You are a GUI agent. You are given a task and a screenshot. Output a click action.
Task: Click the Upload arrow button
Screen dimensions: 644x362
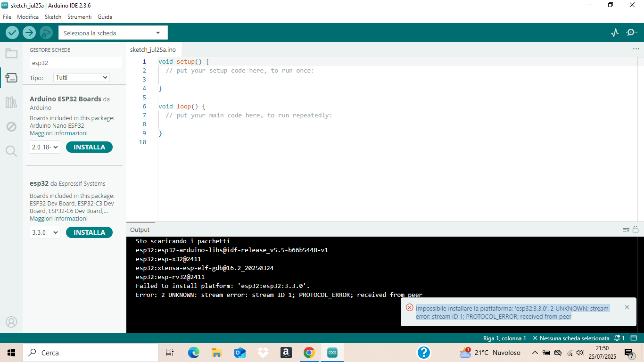point(29,33)
